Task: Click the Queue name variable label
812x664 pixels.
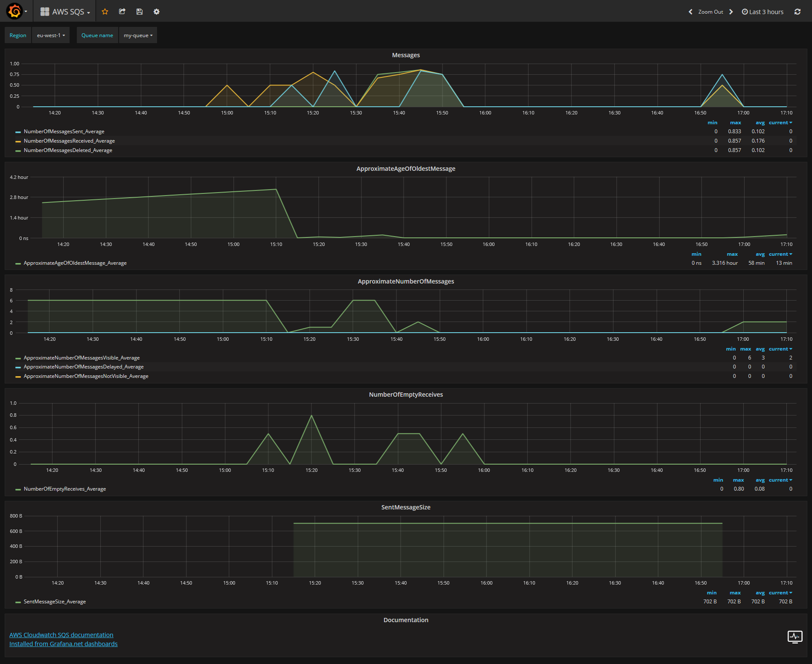Action: click(97, 35)
